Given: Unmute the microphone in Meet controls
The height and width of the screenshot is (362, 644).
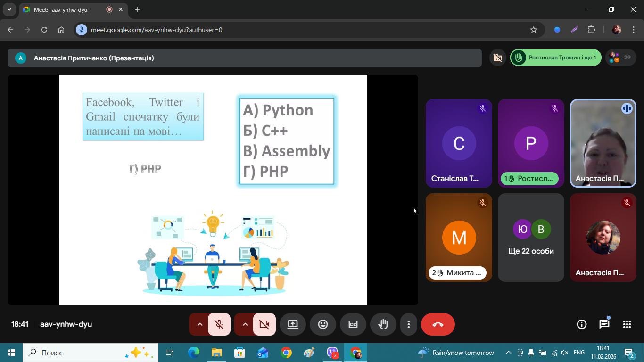Looking at the screenshot, I should 219,324.
